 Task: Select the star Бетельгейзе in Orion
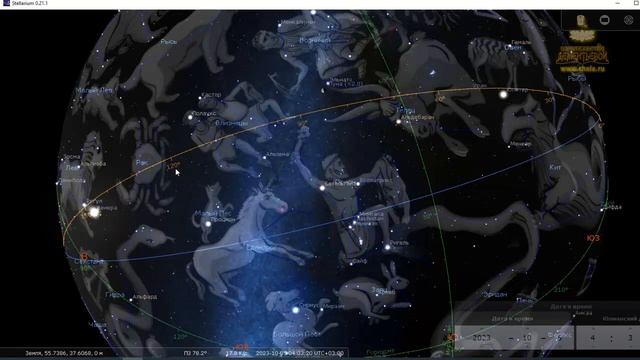[x=322, y=188]
